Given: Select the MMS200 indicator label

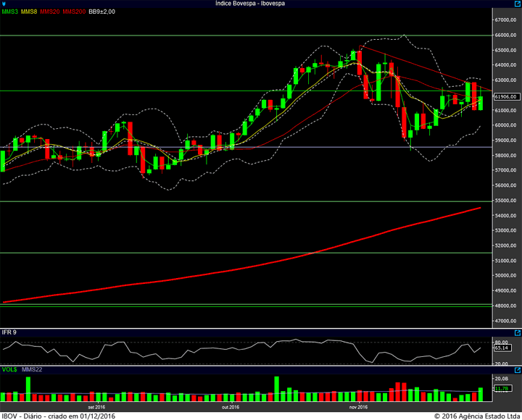Looking at the screenshot, I should pyautogui.click(x=74, y=12).
